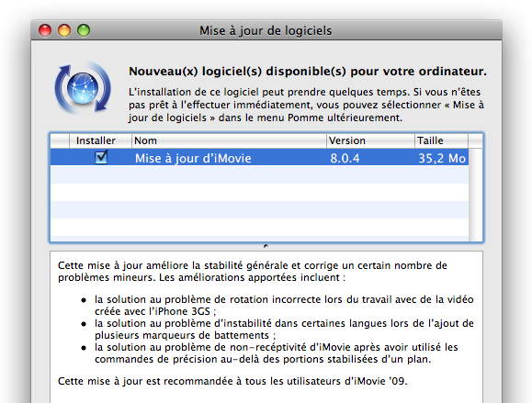
Task: Click the split divider handle below the list
Action: [266, 246]
